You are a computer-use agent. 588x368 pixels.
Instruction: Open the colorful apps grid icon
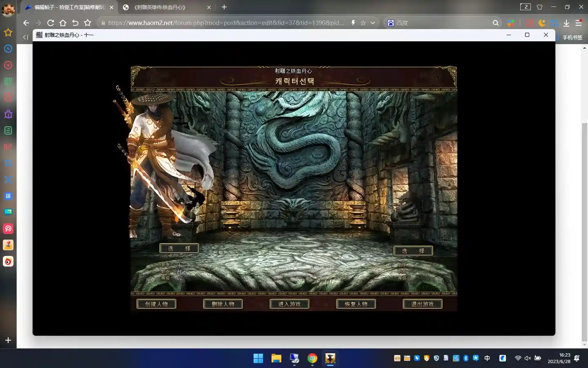pos(511,23)
